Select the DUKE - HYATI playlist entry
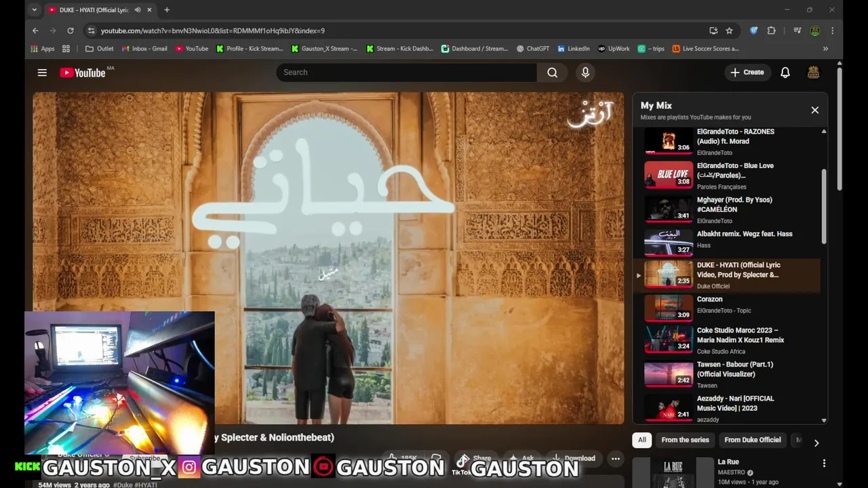The image size is (868, 488). 726,275
